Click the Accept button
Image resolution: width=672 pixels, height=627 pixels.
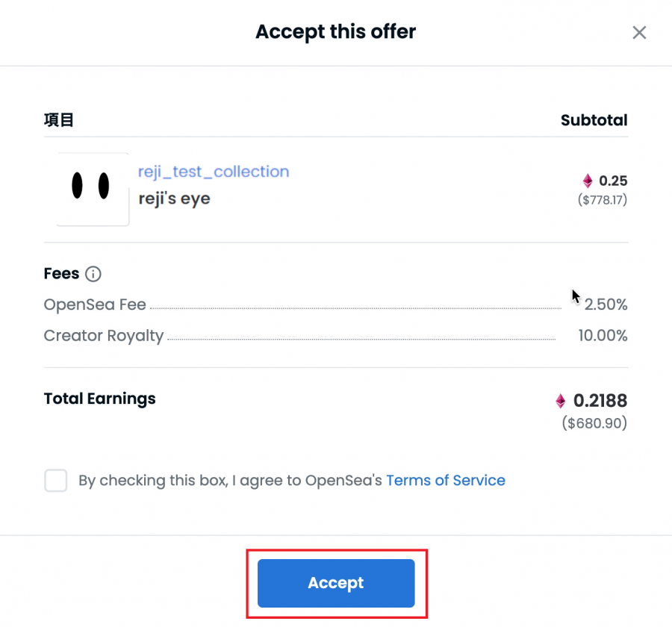pyautogui.click(x=336, y=583)
